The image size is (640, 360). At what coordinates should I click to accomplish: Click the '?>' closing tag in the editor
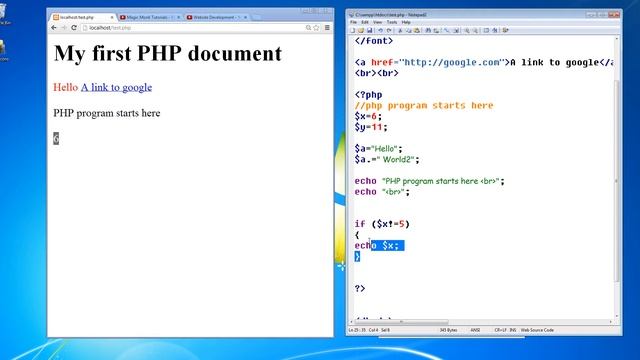click(x=360, y=288)
